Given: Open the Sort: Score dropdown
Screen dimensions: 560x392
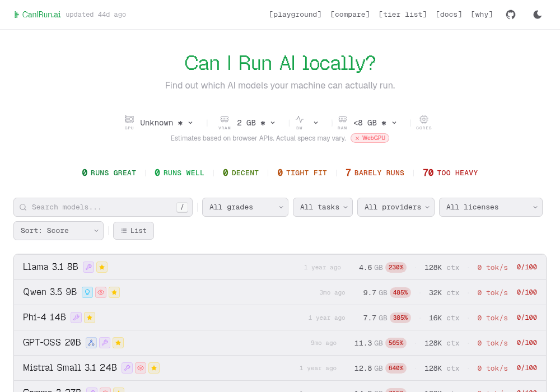Looking at the screenshot, I should [59, 231].
